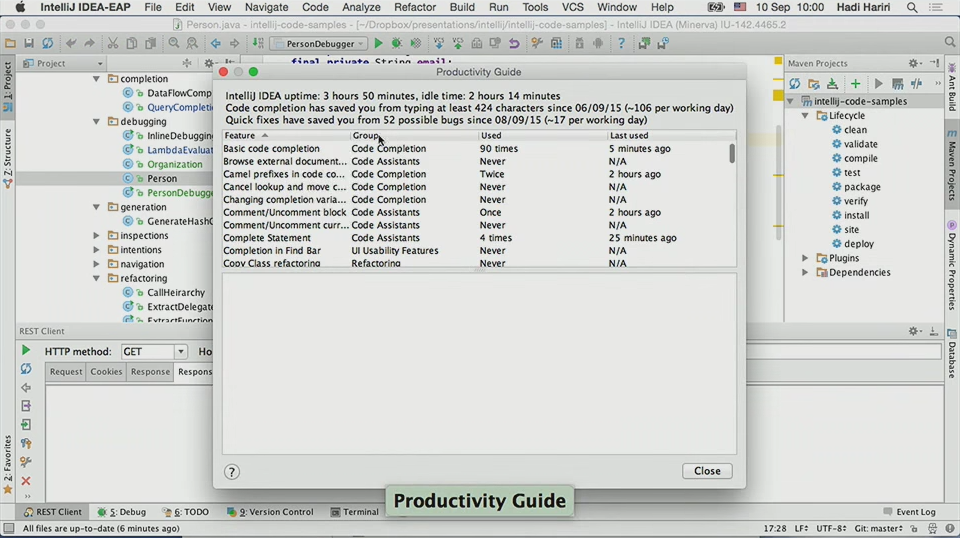Hide Maven Projects panel with pin icon
The width and height of the screenshot is (960, 538).
coord(934,63)
